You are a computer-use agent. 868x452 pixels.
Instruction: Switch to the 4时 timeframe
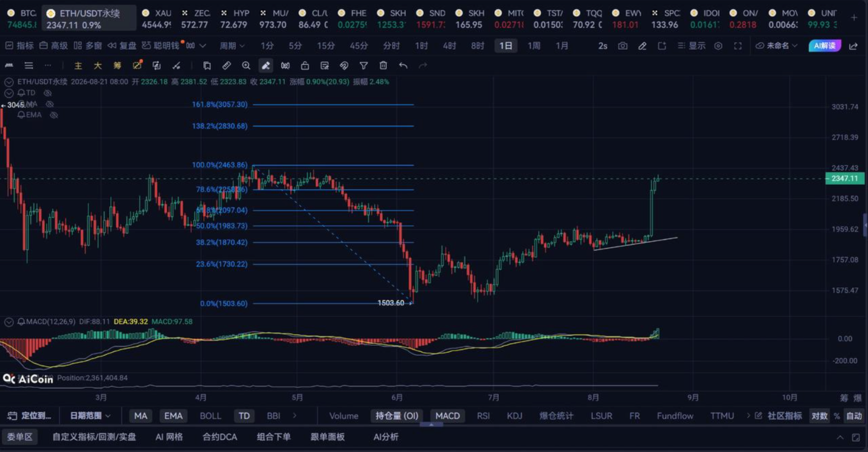449,46
